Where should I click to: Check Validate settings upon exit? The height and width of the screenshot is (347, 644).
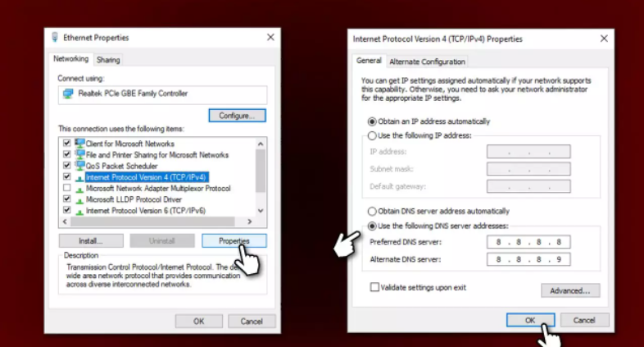pyautogui.click(x=374, y=287)
